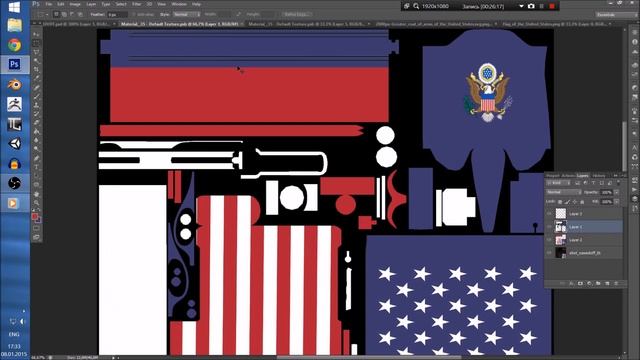Select the Lasso tool

pos(36,52)
